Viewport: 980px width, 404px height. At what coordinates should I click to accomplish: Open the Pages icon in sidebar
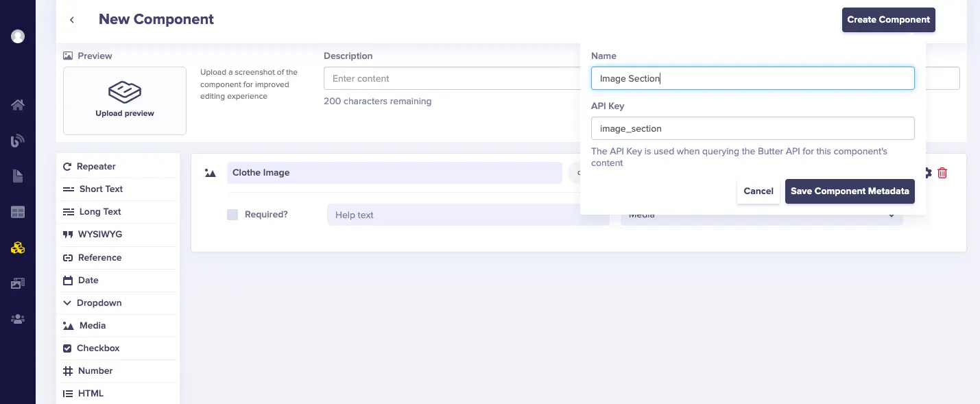pos(18,176)
